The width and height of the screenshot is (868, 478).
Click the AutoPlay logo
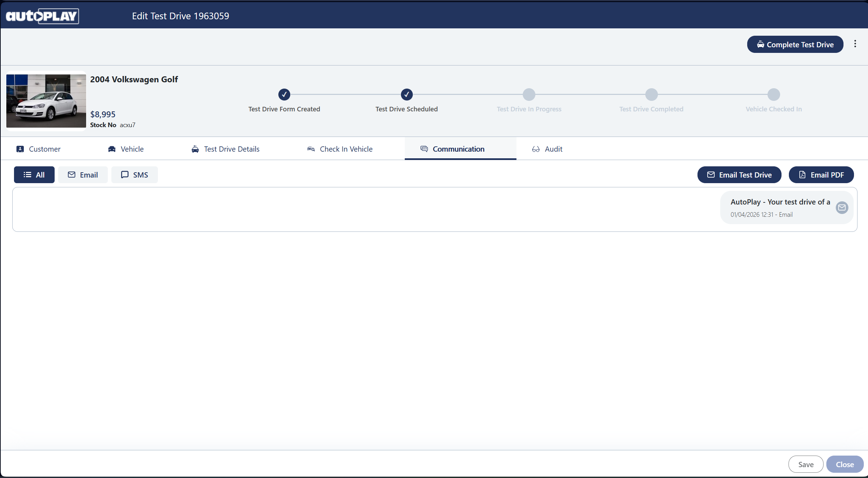(42, 16)
